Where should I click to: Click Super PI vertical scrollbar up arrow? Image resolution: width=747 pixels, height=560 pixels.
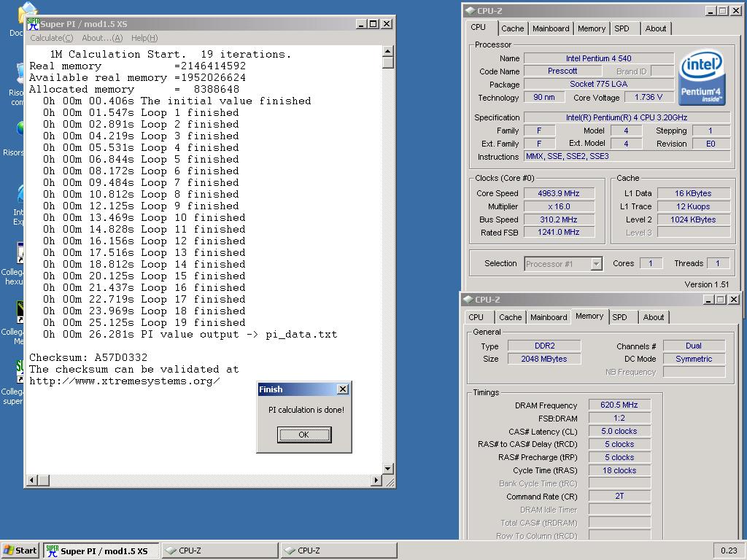[x=388, y=51]
